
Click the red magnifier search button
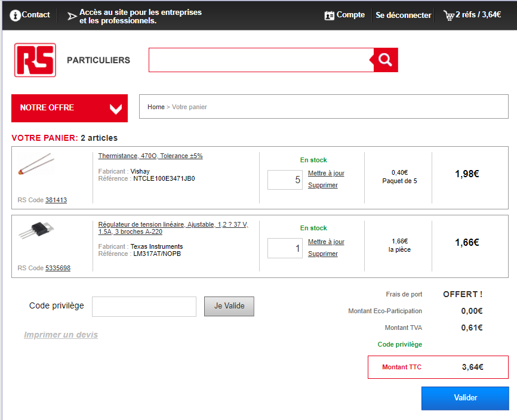click(385, 60)
